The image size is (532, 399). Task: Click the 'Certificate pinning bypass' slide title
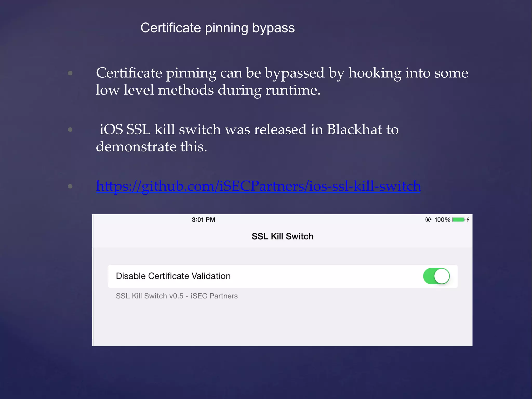tap(218, 28)
